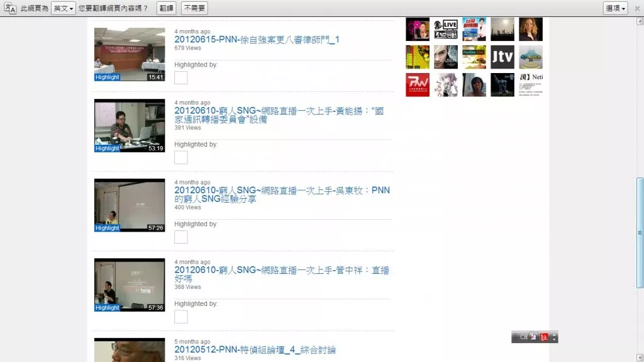Click the language bar drag handle

[x=515, y=337]
